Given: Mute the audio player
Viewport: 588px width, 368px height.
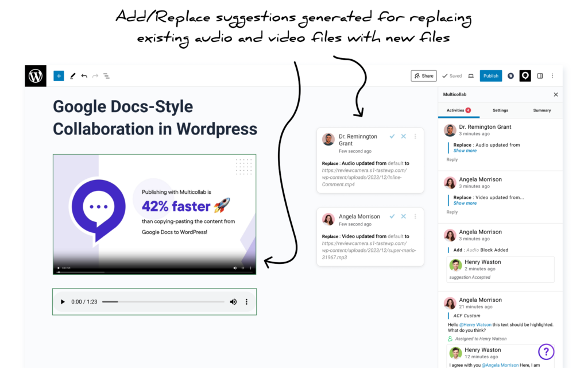Looking at the screenshot, I should click(233, 301).
